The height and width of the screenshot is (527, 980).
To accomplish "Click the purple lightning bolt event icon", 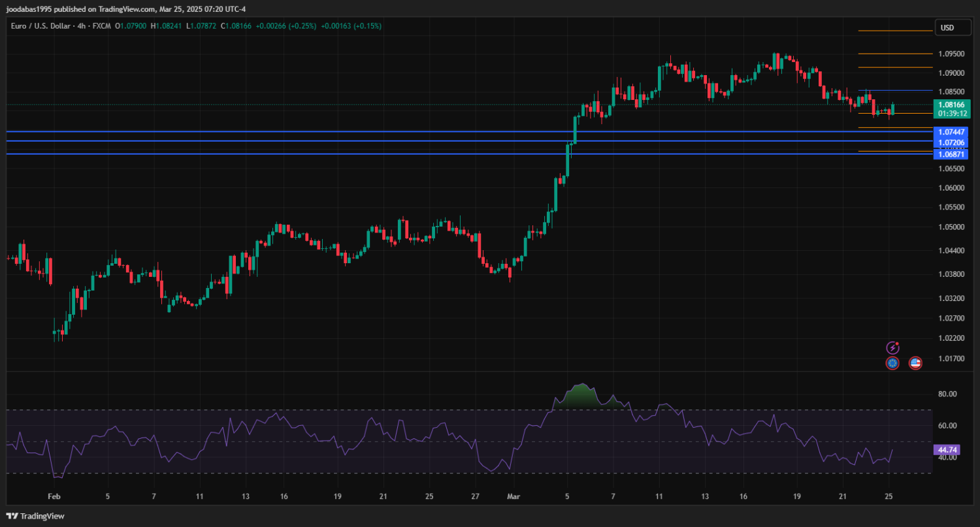I will 892,348.
